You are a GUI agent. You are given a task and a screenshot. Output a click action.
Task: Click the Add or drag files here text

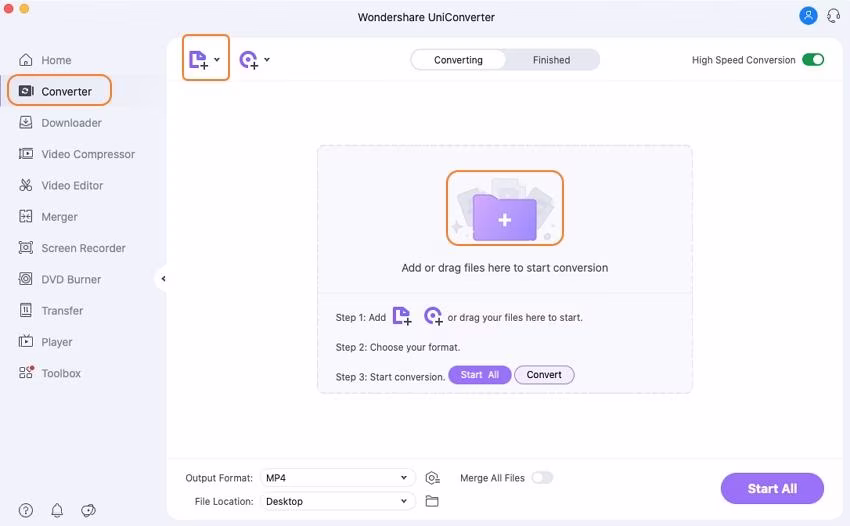(505, 268)
